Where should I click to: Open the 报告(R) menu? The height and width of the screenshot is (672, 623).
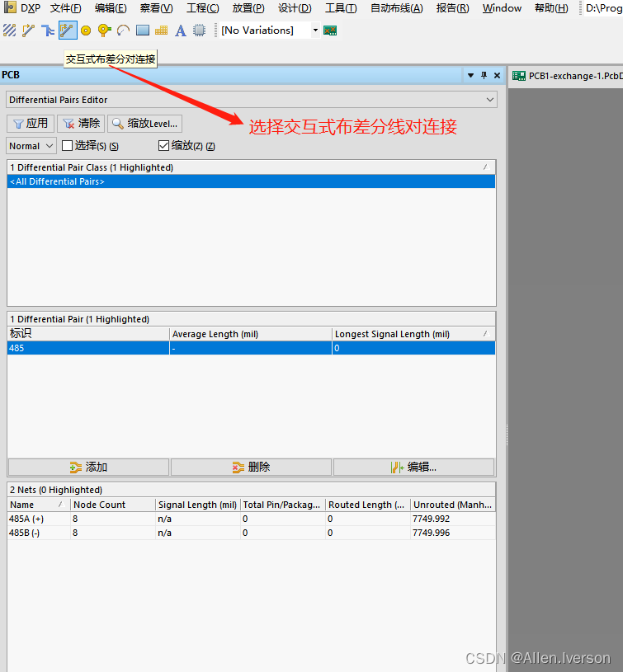pos(452,8)
